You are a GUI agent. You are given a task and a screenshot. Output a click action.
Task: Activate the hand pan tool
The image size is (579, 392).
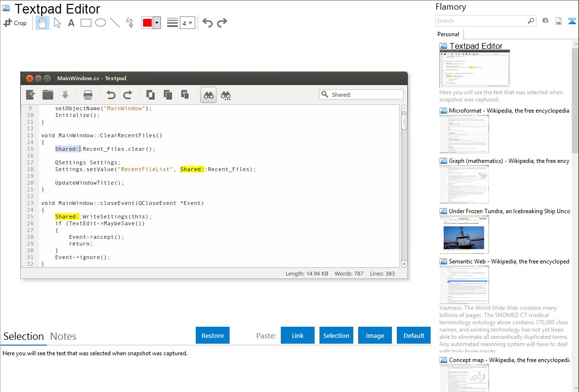(43, 23)
